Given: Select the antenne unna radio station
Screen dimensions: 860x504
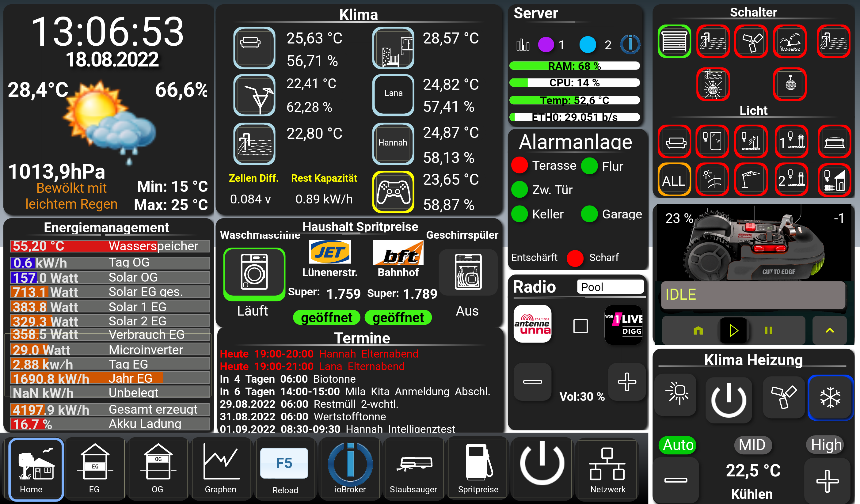Looking at the screenshot, I should (x=532, y=324).
